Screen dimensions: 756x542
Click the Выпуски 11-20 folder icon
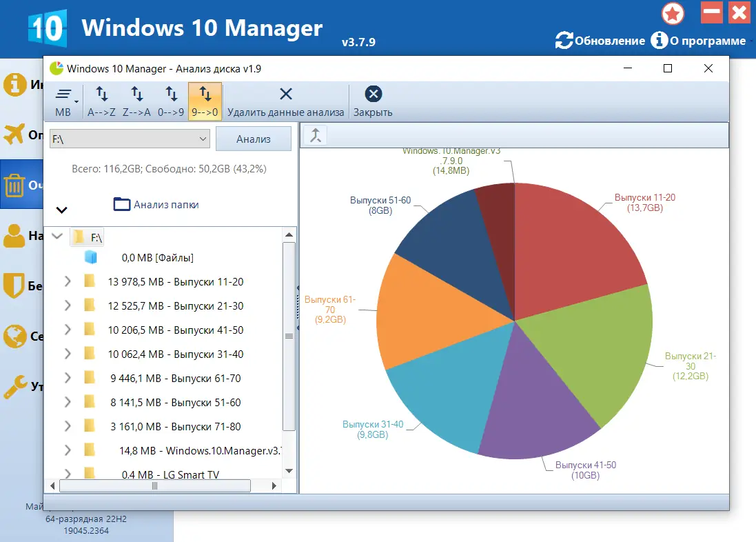(x=90, y=281)
